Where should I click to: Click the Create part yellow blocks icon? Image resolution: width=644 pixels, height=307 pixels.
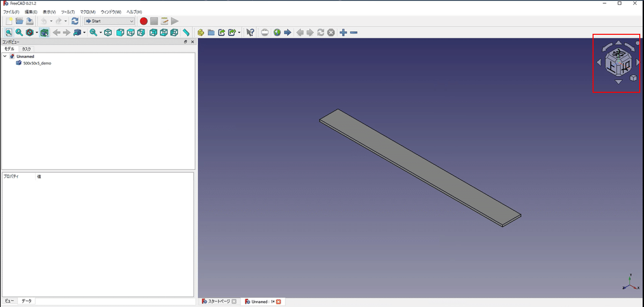pyautogui.click(x=201, y=33)
